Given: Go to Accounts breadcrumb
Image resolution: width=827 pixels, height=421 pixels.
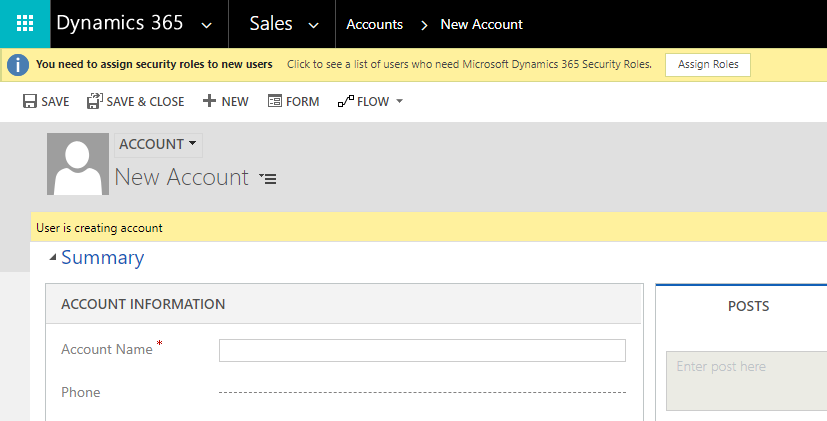Looking at the screenshot, I should (x=374, y=24).
